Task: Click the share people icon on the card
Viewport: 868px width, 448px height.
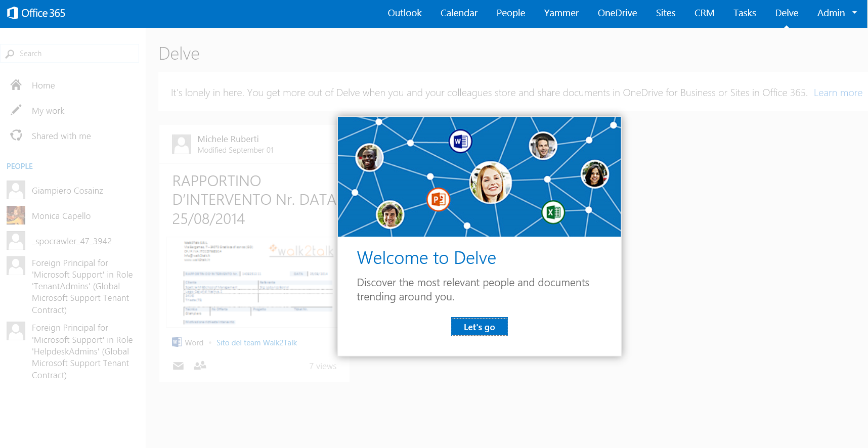Action: pos(200,365)
